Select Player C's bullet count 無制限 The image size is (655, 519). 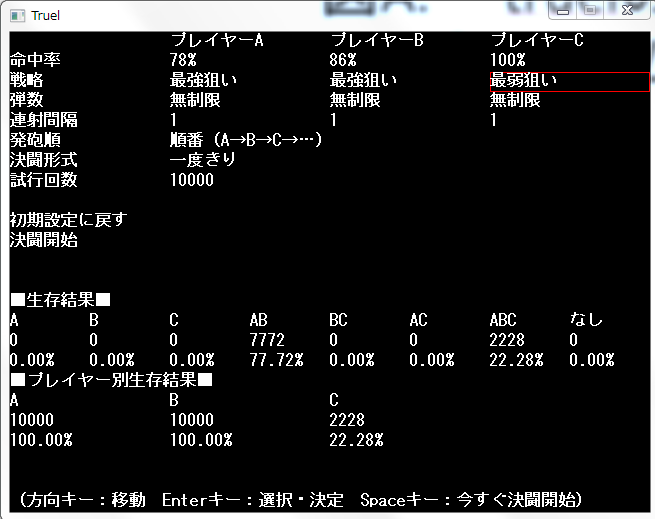515,100
